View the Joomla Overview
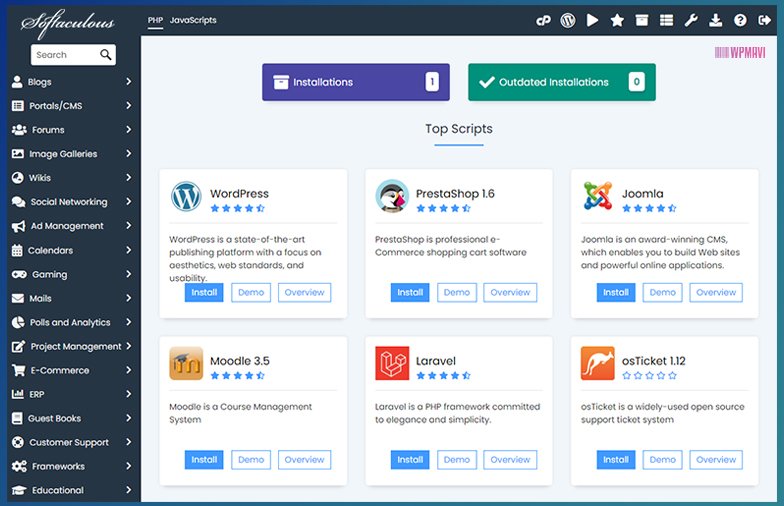Screen dimensions: 784x506 tap(716, 292)
